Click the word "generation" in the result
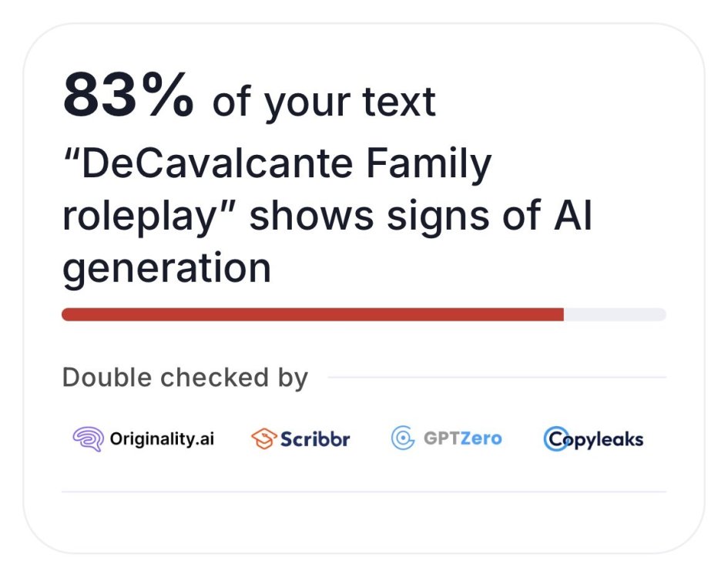Viewport: 728px width, 578px height. click(x=166, y=269)
